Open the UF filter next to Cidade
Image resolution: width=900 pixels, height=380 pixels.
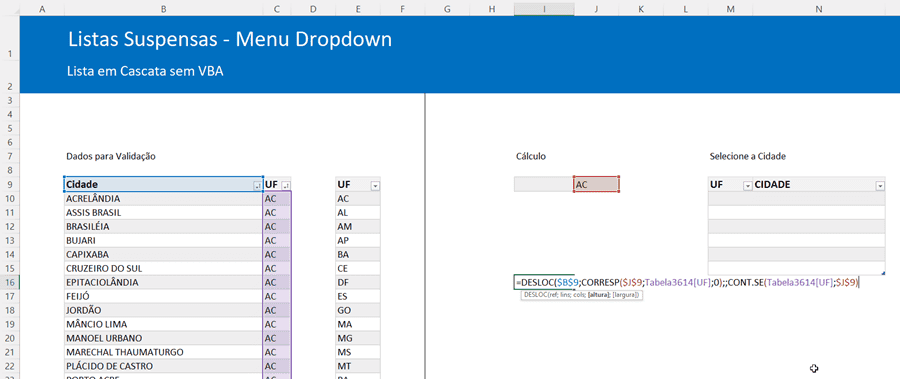coord(286,185)
